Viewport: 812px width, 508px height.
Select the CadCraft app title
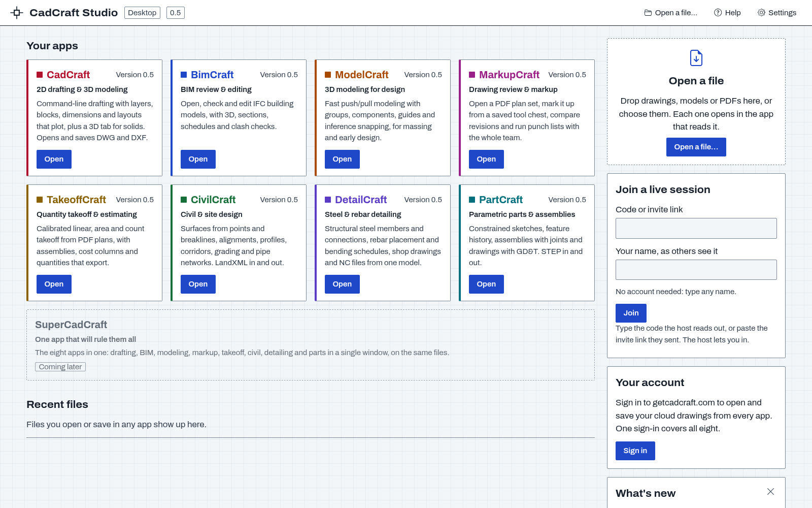click(68, 75)
